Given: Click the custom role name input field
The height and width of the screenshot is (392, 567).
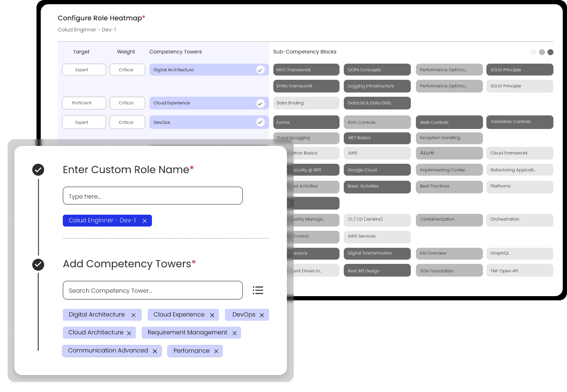Looking at the screenshot, I should tap(153, 196).
